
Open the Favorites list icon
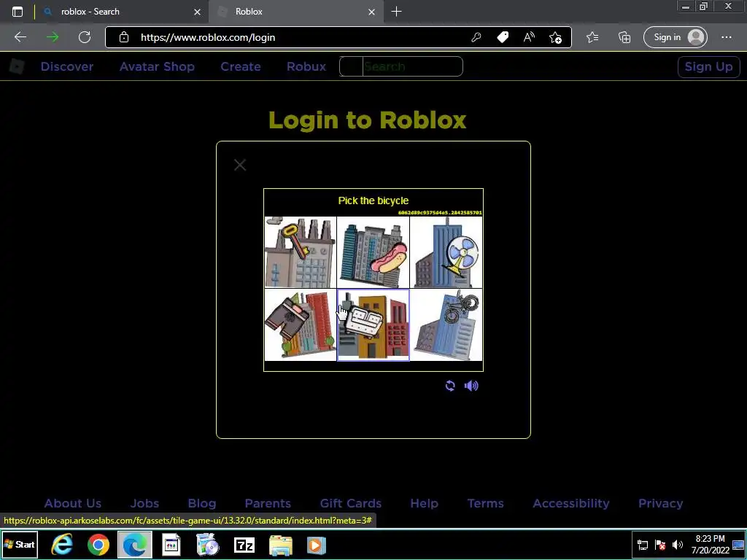tap(592, 37)
